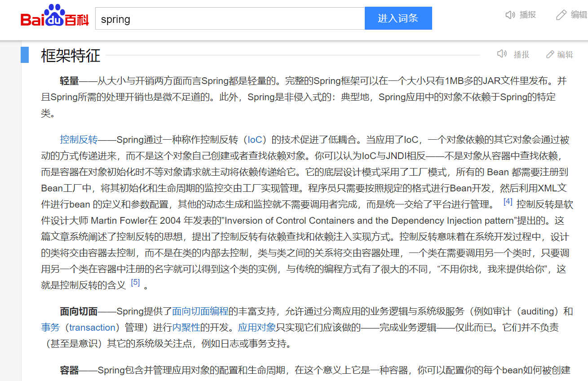Follow the 事务 hyperlink
588x381 pixels.
click(x=50, y=328)
